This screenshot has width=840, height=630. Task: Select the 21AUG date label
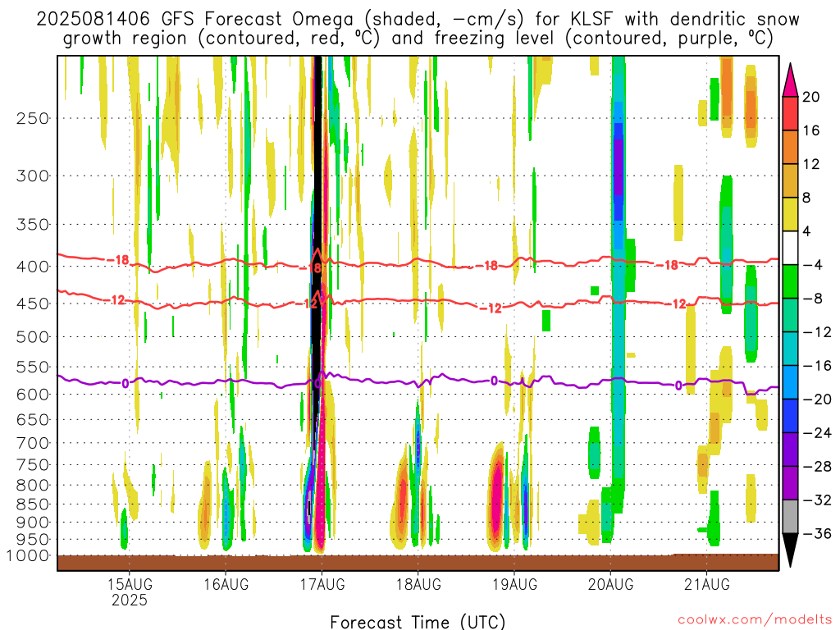point(707,584)
